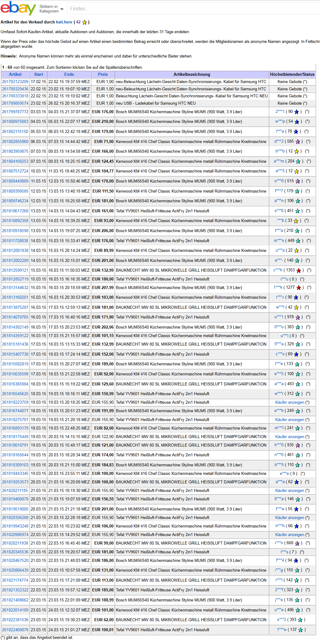Sort table by Artikel column
320x644 pixels.
[15, 74]
